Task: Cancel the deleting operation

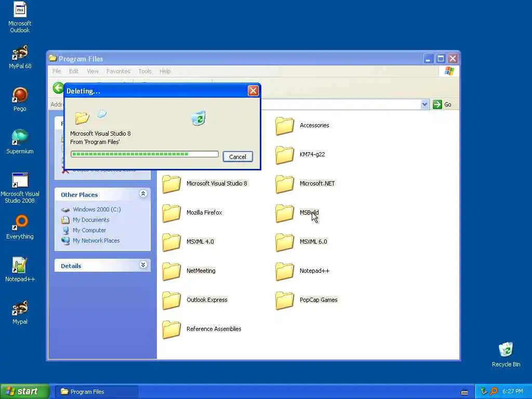Action: [237, 157]
